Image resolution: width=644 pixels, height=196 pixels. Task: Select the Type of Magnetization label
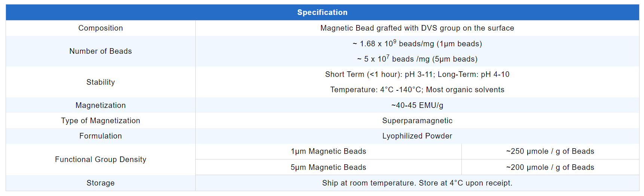click(x=100, y=121)
